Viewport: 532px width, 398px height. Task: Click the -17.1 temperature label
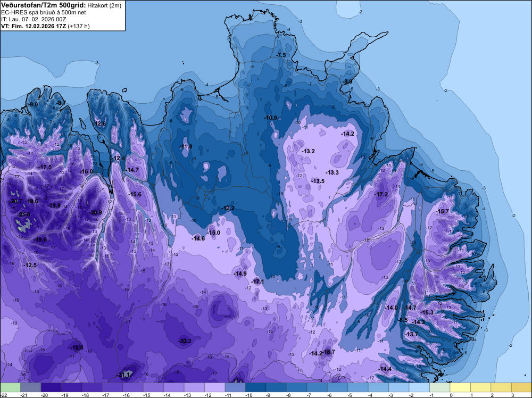click(x=257, y=281)
